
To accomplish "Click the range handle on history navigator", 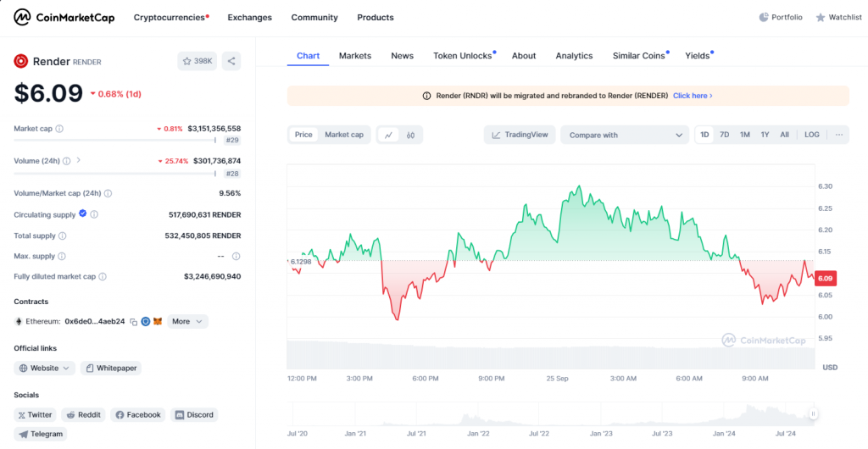I will coord(813,413).
